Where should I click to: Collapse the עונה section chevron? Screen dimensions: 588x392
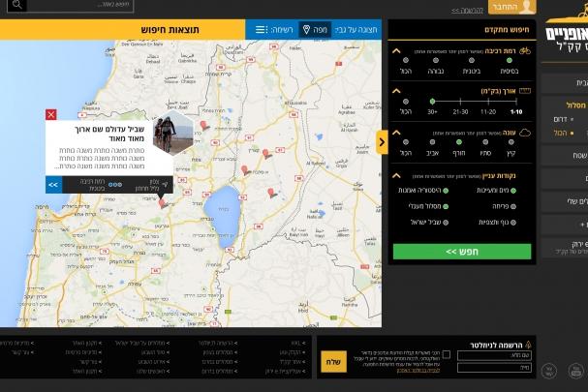click(x=396, y=133)
